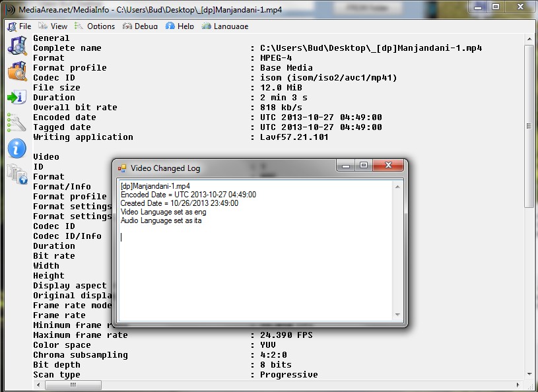This screenshot has height=392, width=538.
Task: Click the 'MPEG-4' format value
Action: 276,58
